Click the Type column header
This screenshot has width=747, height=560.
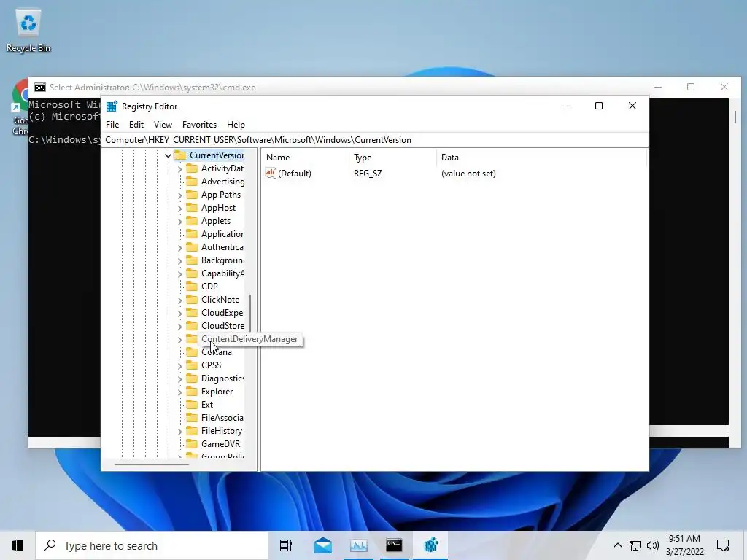tap(392, 157)
